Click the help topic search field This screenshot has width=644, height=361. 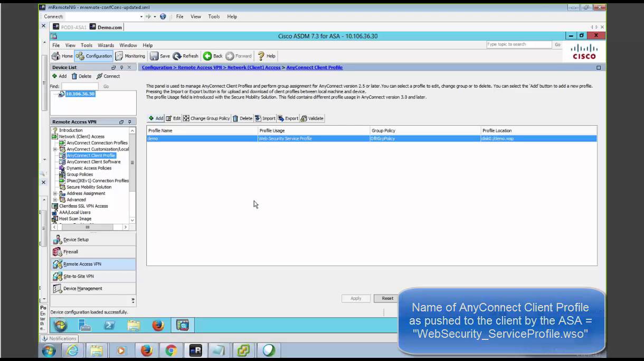click(x=519, y=45)
